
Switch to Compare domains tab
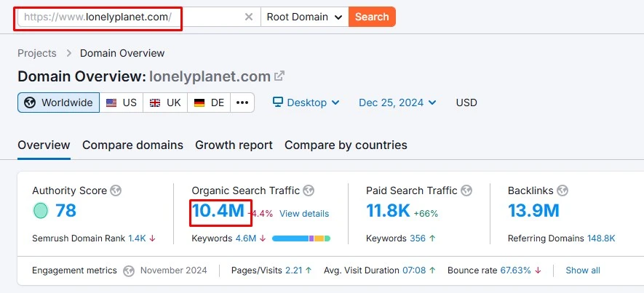coord(132,145)
